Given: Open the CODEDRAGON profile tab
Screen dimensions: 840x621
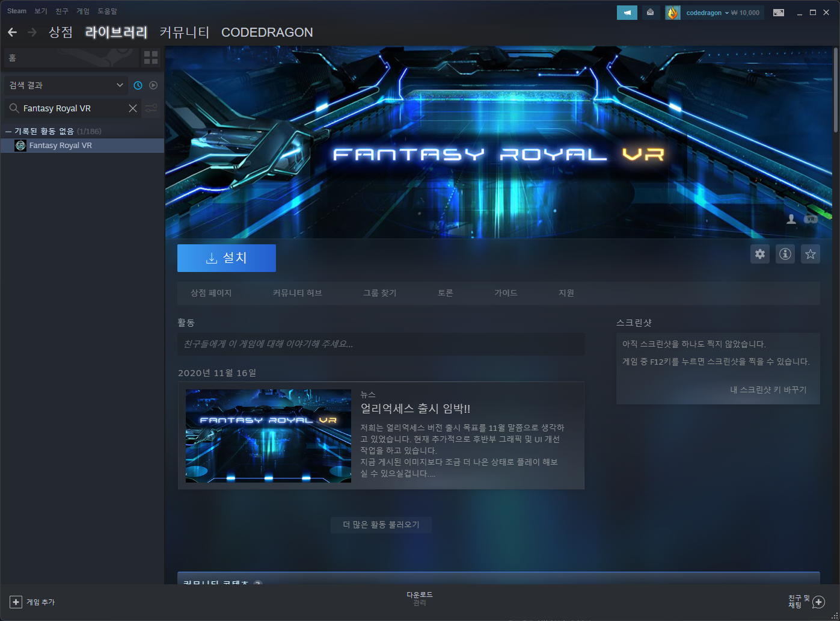Looking at the screenshot, I should click(267, 32).
